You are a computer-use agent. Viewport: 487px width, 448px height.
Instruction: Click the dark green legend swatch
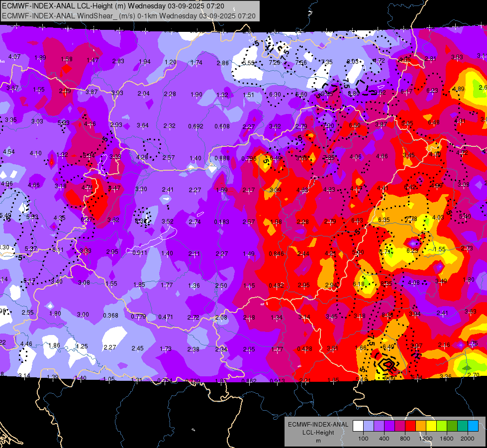coord(452,426)
